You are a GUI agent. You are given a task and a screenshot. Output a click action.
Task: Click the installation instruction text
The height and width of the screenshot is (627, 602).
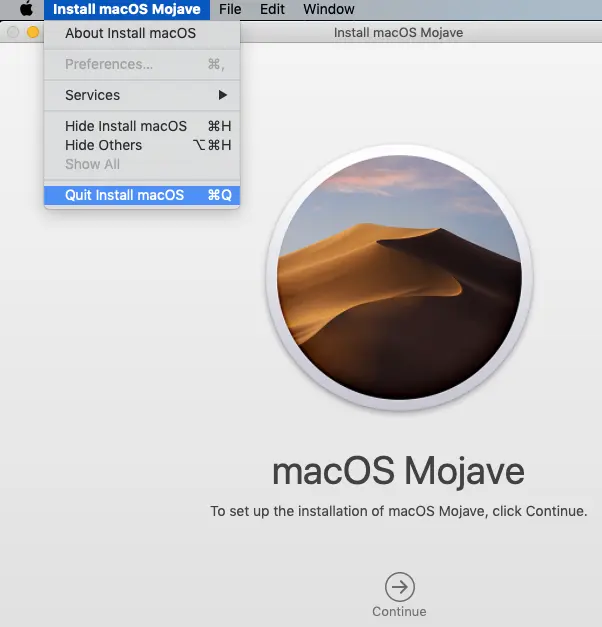coord(399,511)
